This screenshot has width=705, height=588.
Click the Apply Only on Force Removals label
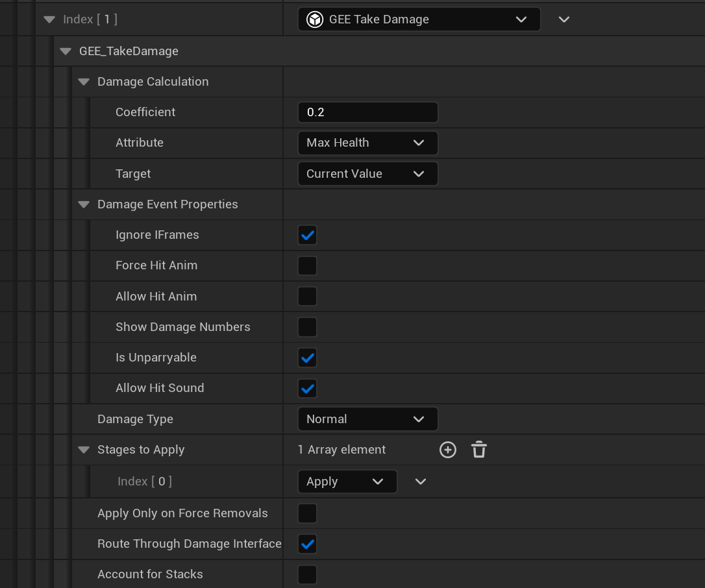(x=182, y=513)
